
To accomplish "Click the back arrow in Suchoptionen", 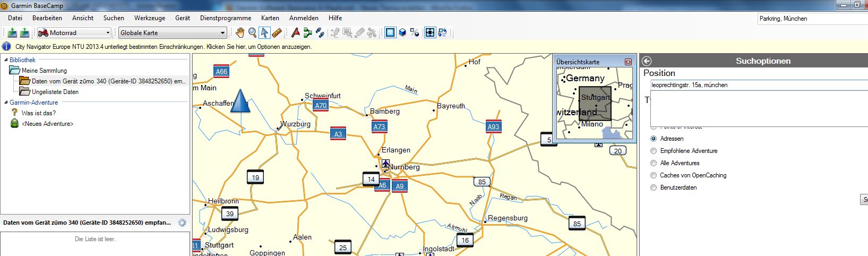I will pos(647,61).
